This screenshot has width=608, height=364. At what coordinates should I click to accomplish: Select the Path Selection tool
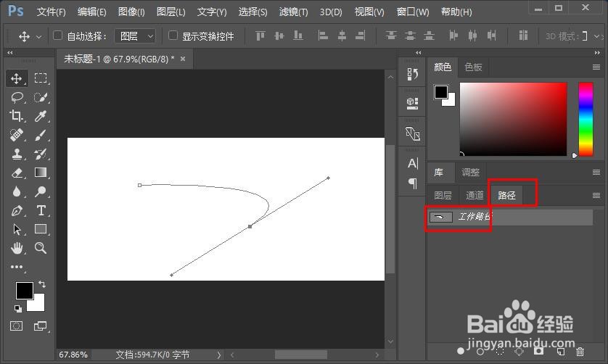point(16,229)
